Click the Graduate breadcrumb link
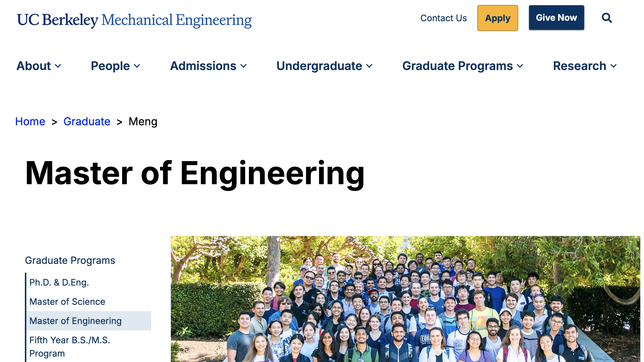644x362 pixels. [x=87, y=122]
